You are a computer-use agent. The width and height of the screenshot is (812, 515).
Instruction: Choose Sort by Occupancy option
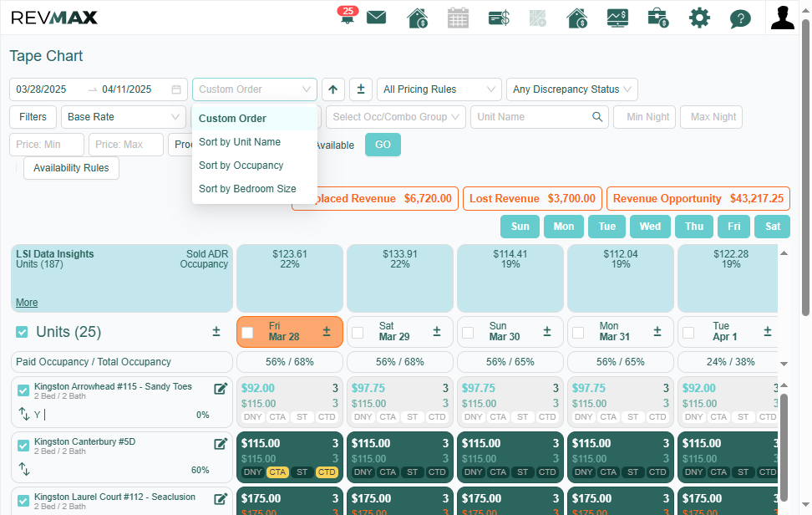[254, 166]
